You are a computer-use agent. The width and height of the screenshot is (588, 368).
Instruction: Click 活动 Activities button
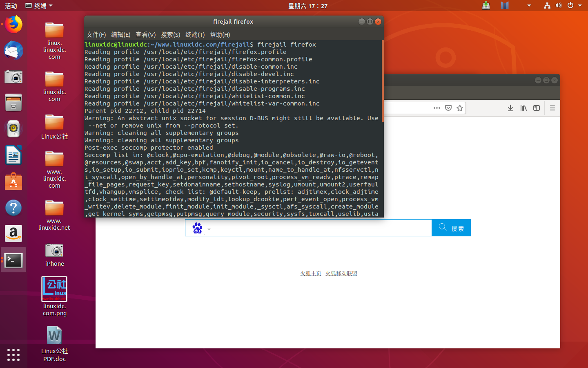pyautogui.click(x=11, y=6)
